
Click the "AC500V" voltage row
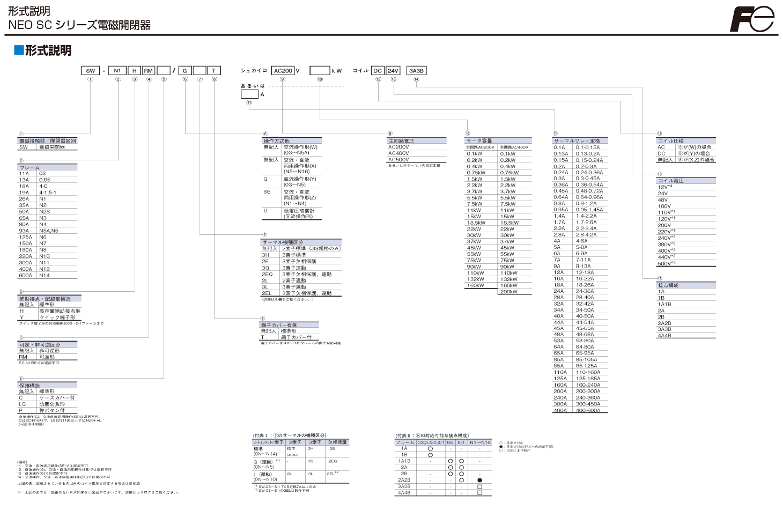pos(417,160)
